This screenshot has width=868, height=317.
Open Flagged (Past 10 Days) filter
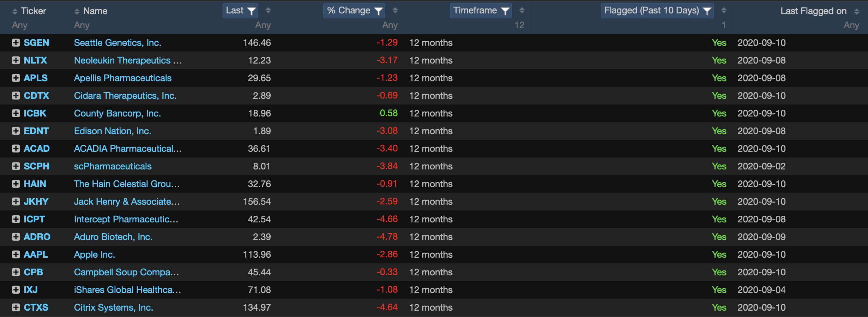pyautogui.click(x=657, y=11)
